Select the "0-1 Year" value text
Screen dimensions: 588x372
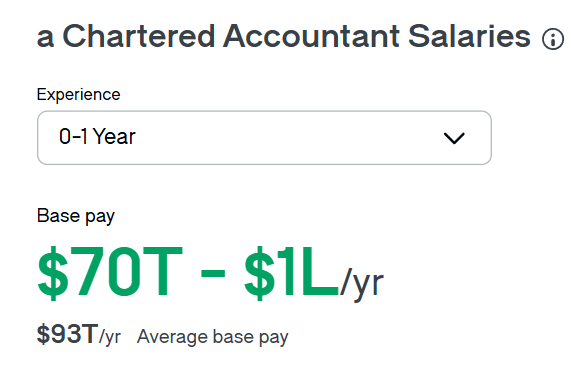97,136
